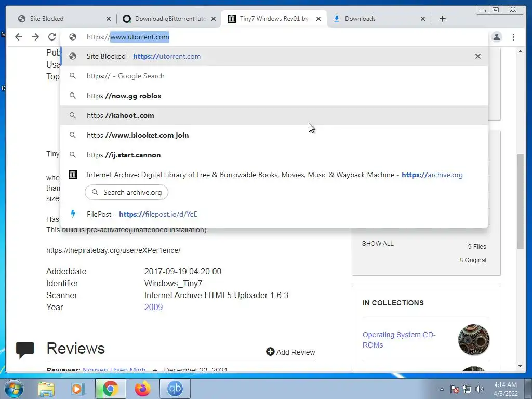The width and height of the screenshot is (532, 399).
Task: Click the globe icon in the address bar
Action: (x=73, y=37)
